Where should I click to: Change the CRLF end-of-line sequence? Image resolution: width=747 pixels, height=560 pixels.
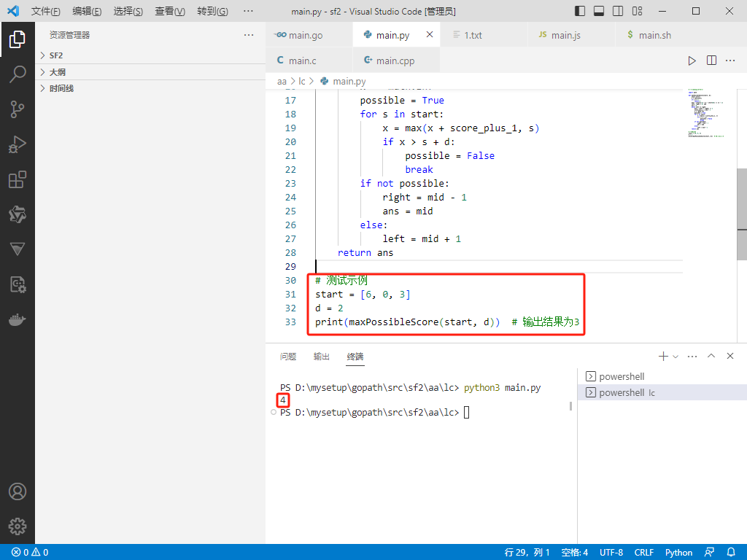643,552
